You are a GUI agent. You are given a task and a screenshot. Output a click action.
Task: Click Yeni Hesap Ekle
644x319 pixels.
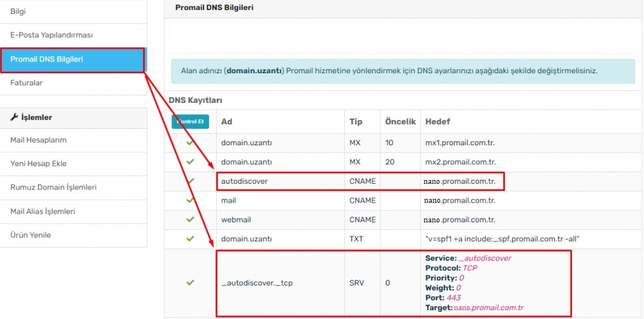click(39, 164)
